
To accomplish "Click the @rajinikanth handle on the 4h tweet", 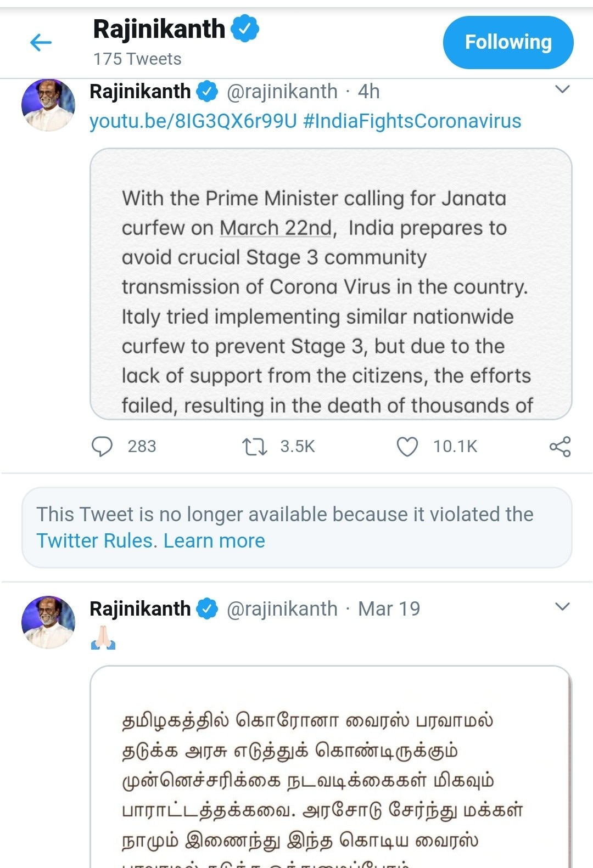I will pyautogui.click(x=282, y=91).
